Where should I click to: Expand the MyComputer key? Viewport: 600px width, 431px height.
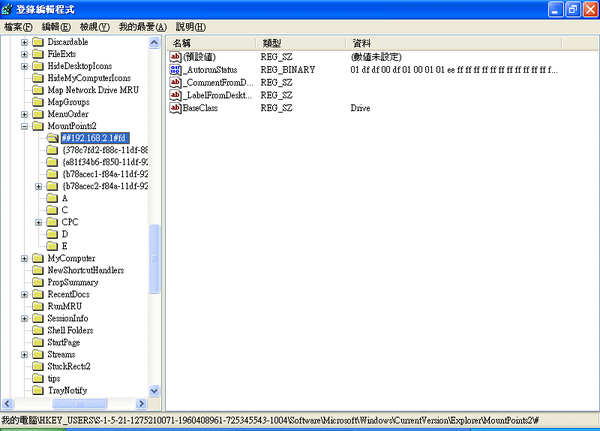(x=24, y=259)
